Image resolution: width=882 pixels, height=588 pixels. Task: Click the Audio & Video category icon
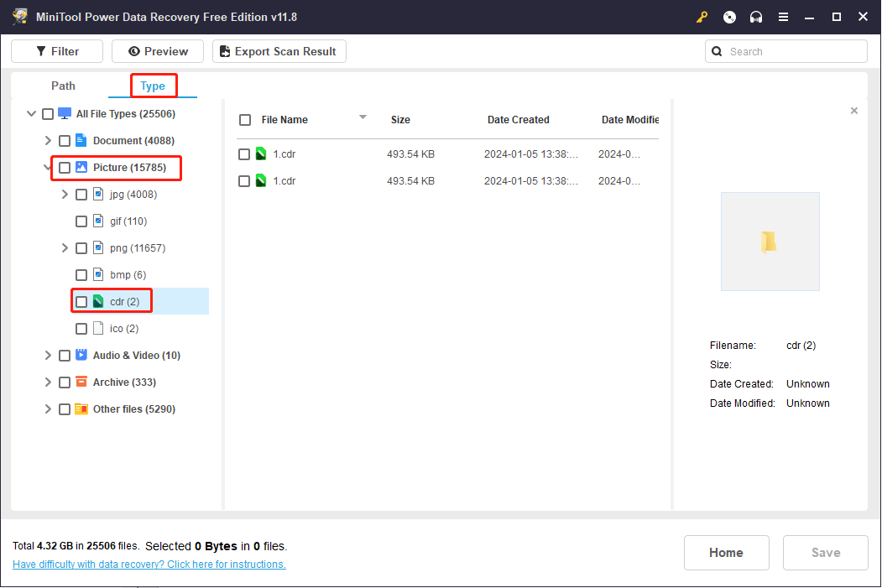point(81,355)
